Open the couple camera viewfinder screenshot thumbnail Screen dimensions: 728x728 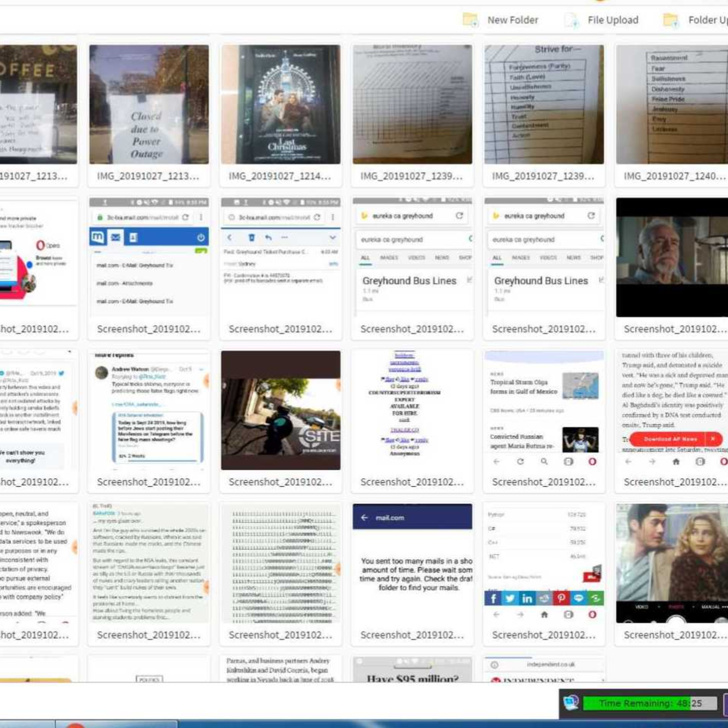pos(672,563)
